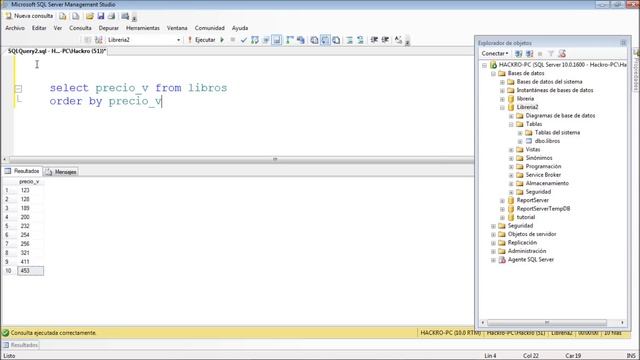Click the Open File folder icon
Image resolution: width=640 pixels, height=360 pixels.
89,16
